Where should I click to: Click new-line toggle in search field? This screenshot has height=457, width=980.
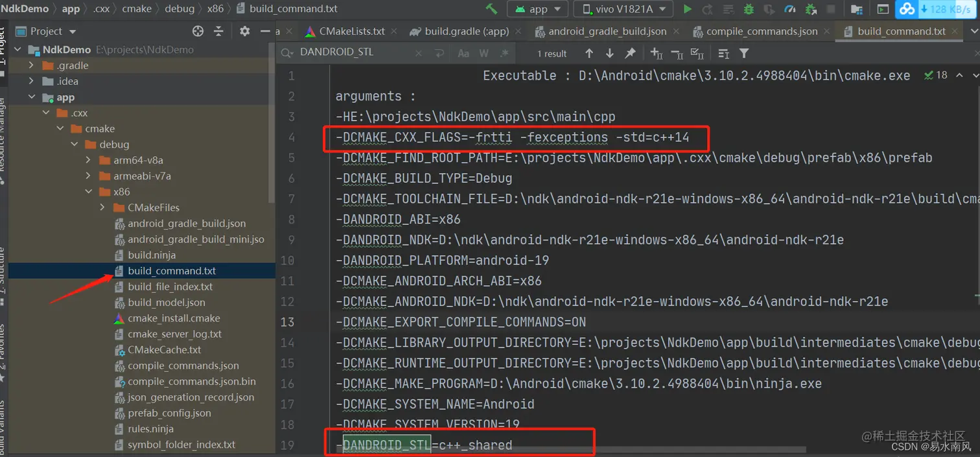[x=439, y=53]
